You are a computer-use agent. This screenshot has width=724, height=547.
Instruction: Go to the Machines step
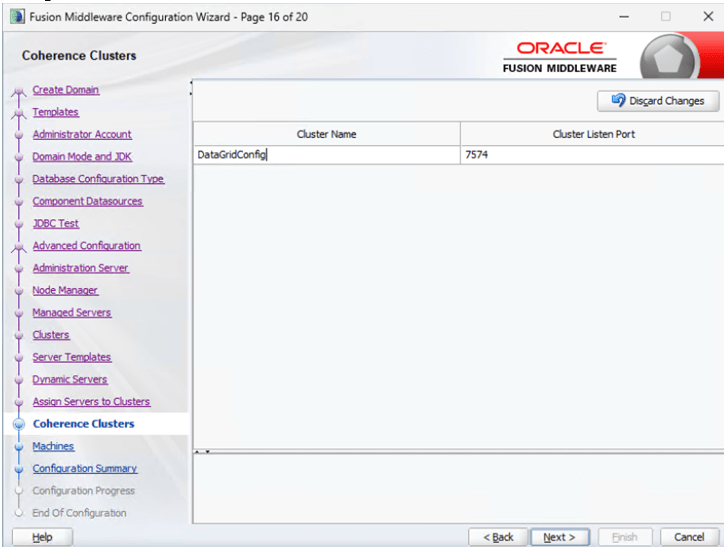click(x=53, y=446)
